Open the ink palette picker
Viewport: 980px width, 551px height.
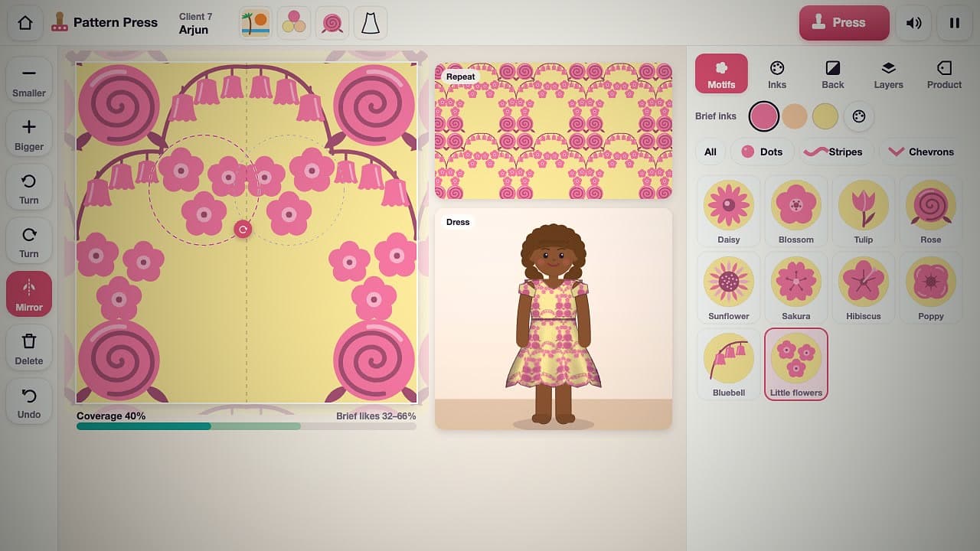[858, 116]
